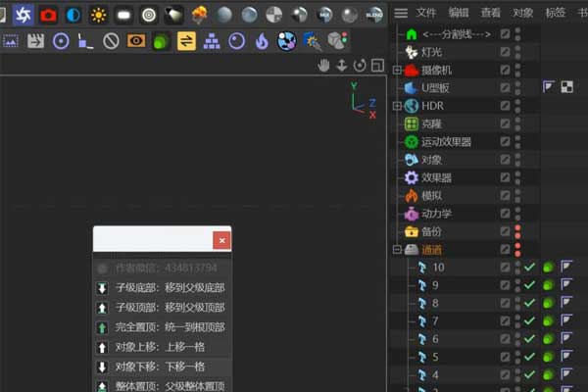The width and height of the screenshot is (588, 392).
Task: Click the viewport orbit rotate icon
Action: pos(360,66)
